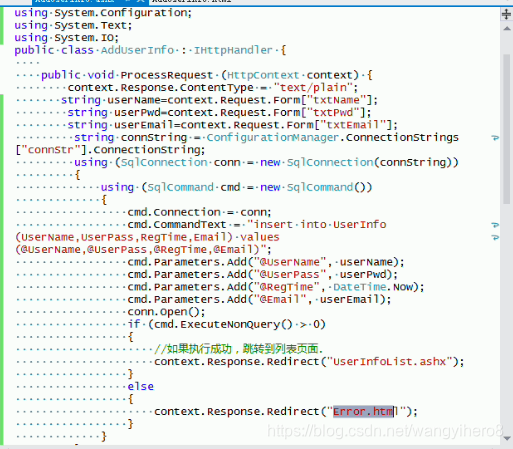
Task: Click the Parameters.Add "@UserPass" line
Action: click(x=262, y=275)
